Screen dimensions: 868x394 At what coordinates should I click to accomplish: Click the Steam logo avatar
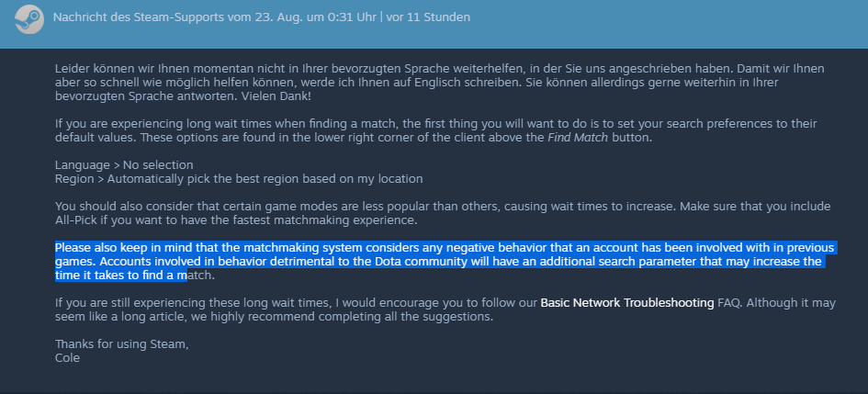(x=28, y=19)
